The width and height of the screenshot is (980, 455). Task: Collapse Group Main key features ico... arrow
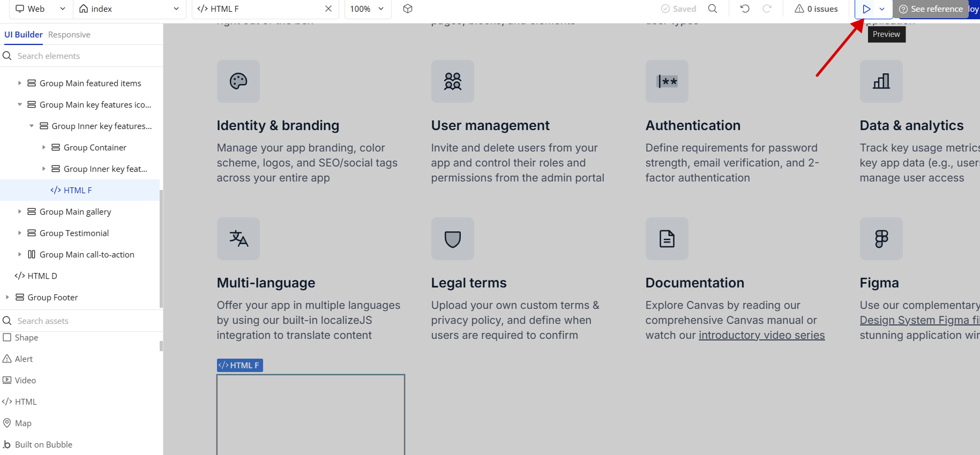tap(20, 104)
